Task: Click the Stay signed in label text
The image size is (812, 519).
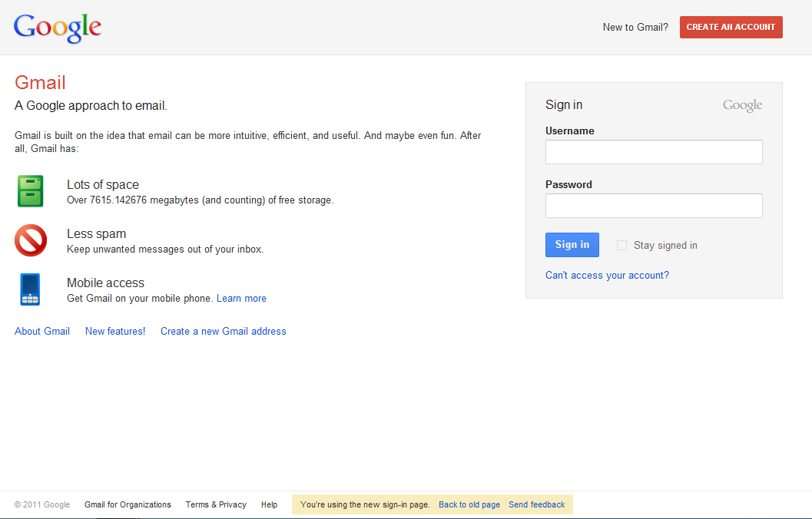Action: [x=665, y=245]
